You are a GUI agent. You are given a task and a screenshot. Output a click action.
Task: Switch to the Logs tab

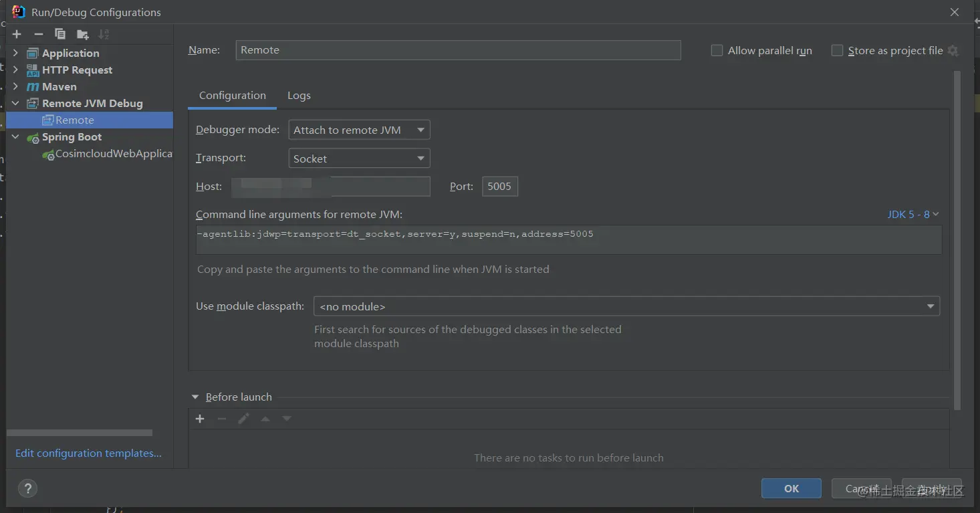[299, 96]
